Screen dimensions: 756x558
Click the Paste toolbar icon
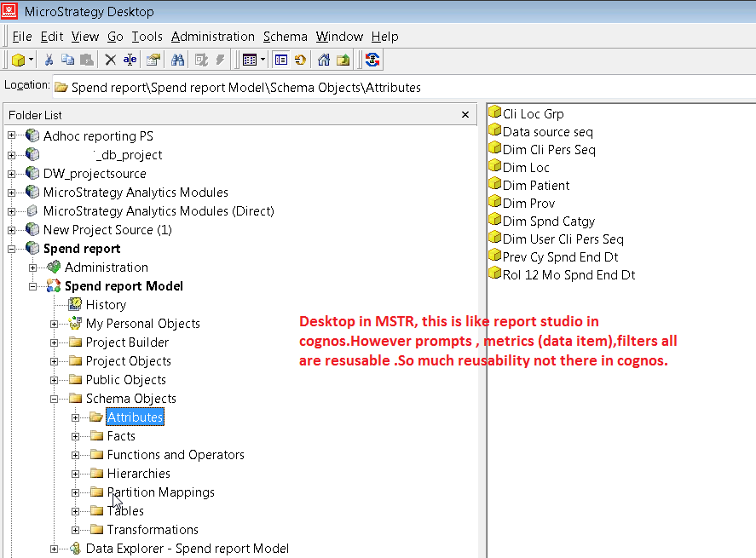pyautogui.click(x=85, y=60)
